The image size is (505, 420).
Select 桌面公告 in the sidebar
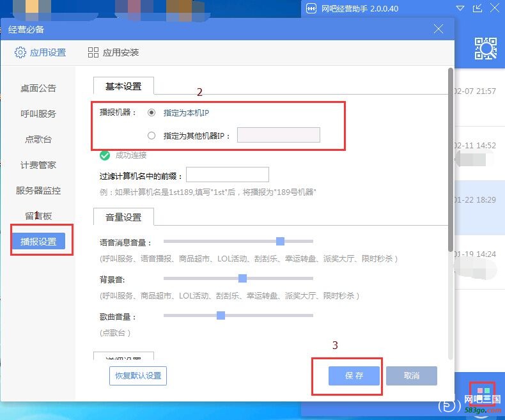[x=38, y=88]
